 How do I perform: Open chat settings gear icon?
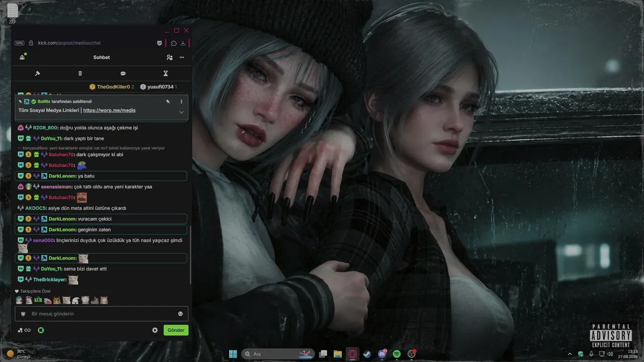[x=155, y=330]
